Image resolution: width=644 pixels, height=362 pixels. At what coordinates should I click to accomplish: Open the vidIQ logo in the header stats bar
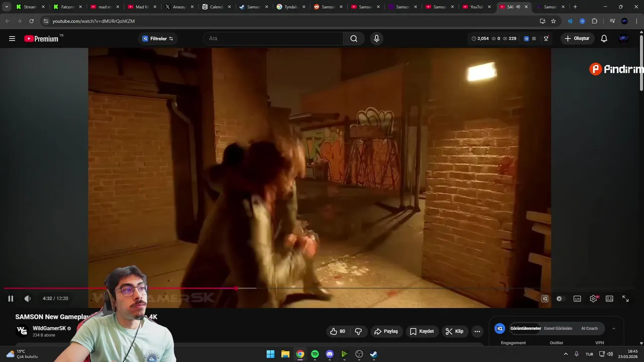click(526, 39)
